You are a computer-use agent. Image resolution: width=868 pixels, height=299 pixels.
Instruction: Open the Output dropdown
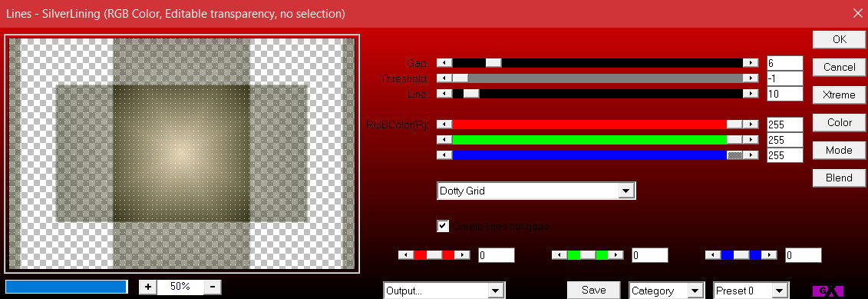click(444, 291)
